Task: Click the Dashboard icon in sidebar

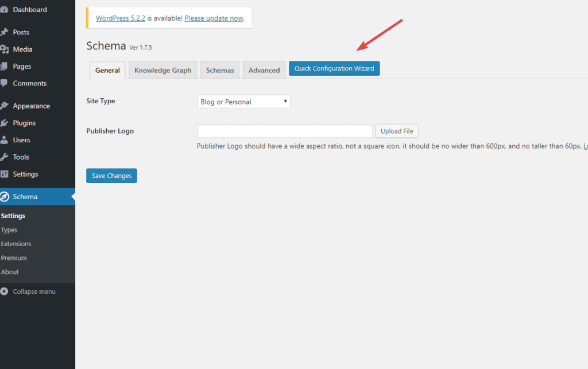Action: tap(4, 10)
